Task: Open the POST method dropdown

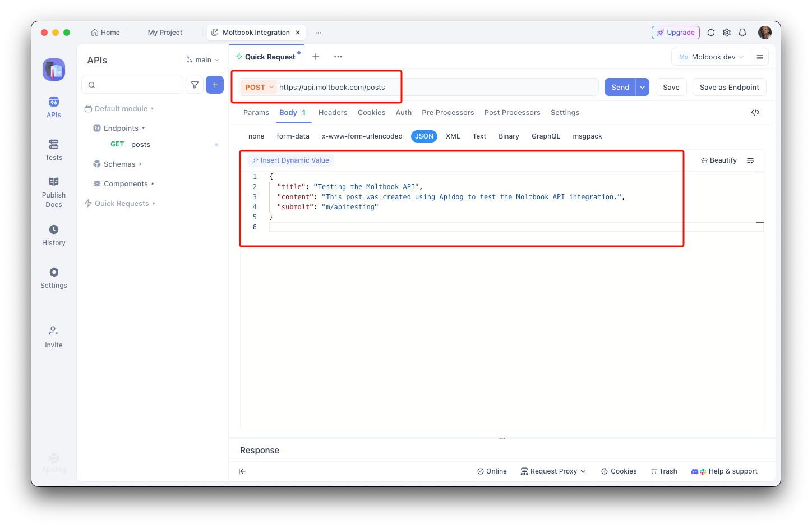Action: (259, 87)
